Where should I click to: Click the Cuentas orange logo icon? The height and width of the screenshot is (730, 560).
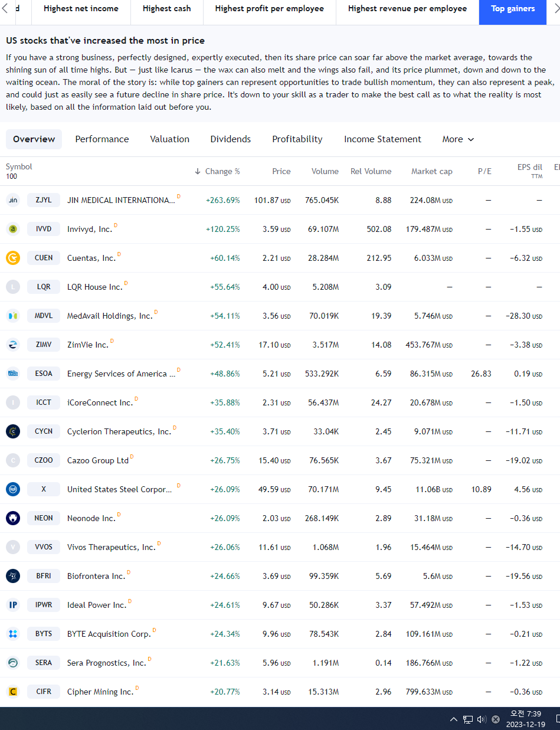click(13, 258)
